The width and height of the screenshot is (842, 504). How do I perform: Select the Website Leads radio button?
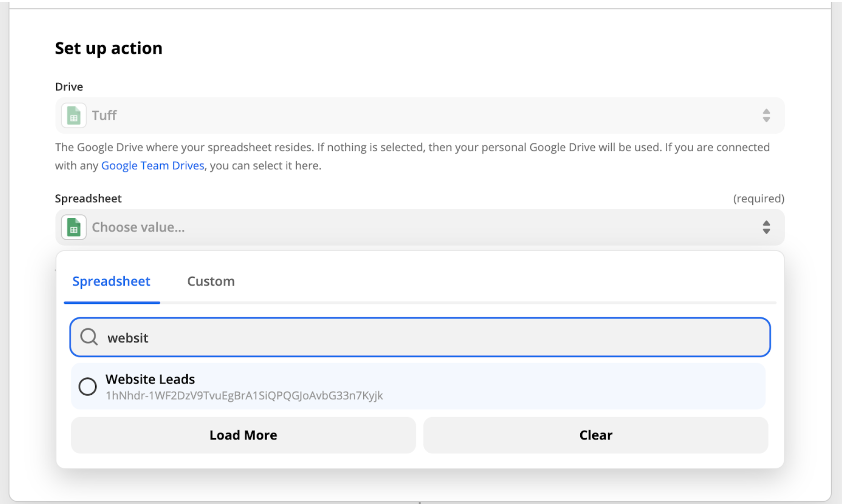click(88, 386)
